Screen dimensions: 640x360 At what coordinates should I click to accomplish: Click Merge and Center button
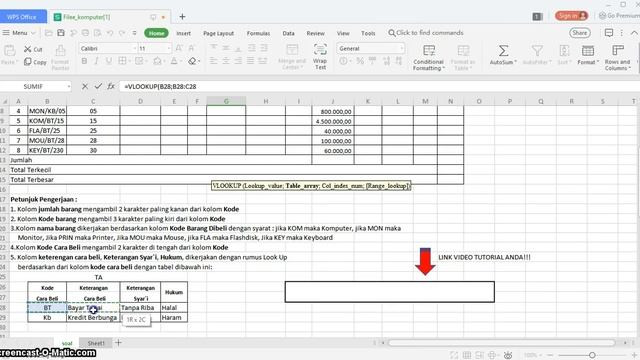point(292,57)
